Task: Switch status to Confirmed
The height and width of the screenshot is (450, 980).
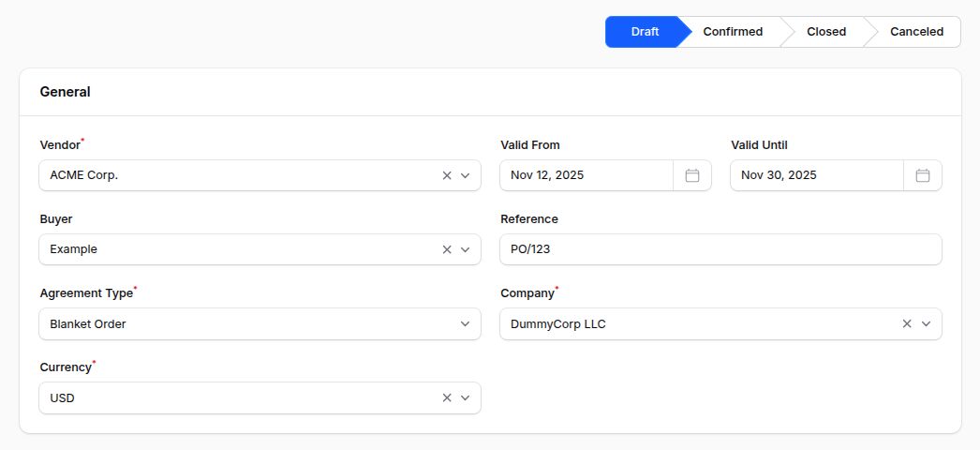Action: tap(733, 32)
